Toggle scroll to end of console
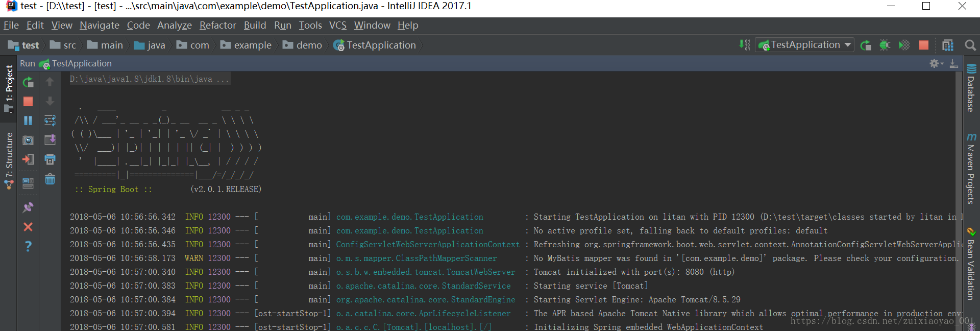 [x=50, y=140]
